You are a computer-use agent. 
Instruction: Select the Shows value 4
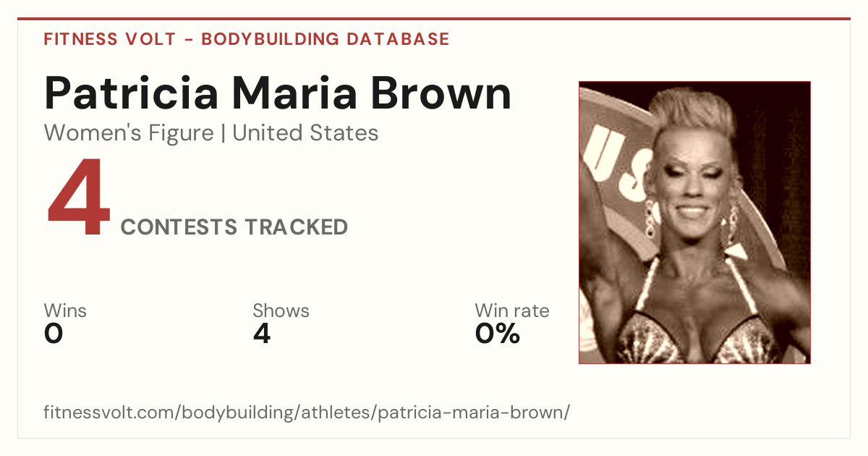(262, 334)
